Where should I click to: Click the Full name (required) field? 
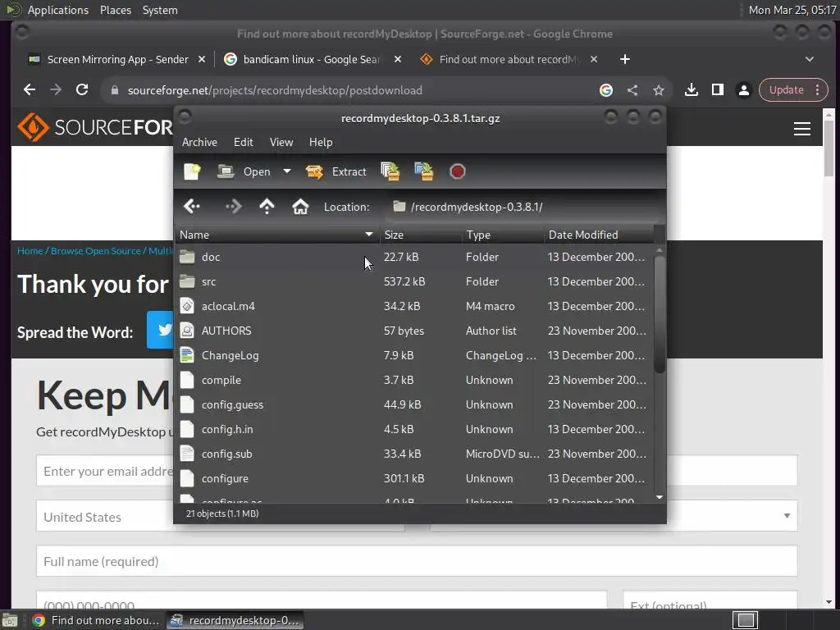pos(416,561)
